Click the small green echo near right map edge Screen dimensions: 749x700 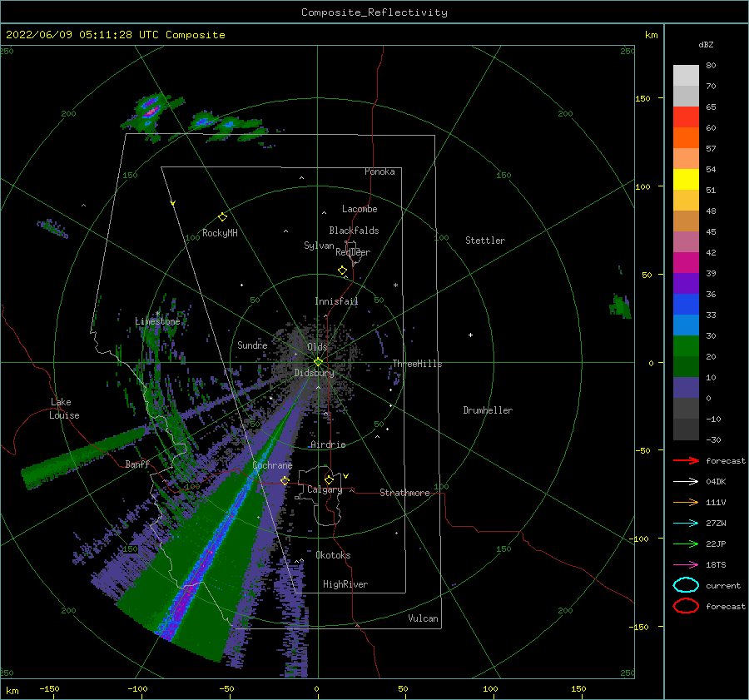pyautogui.click(x=621, y=305)
